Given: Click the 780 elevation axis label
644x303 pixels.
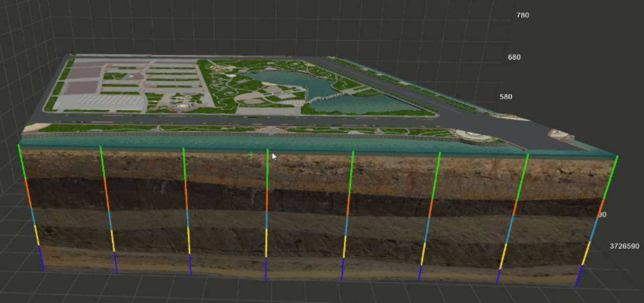Looking at the screenshot, I should click(x=522, y=15).
